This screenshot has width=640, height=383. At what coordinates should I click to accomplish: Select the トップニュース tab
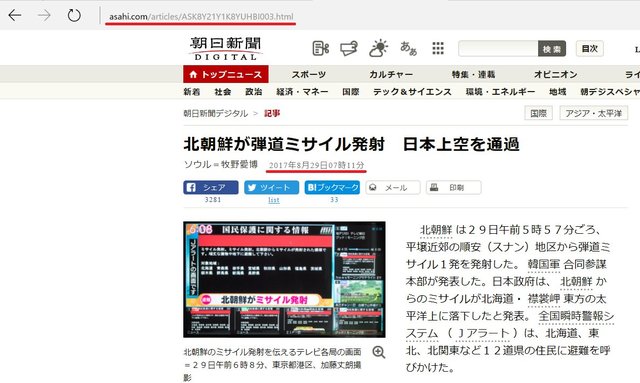pyautogui.click(x=226, y=74)
